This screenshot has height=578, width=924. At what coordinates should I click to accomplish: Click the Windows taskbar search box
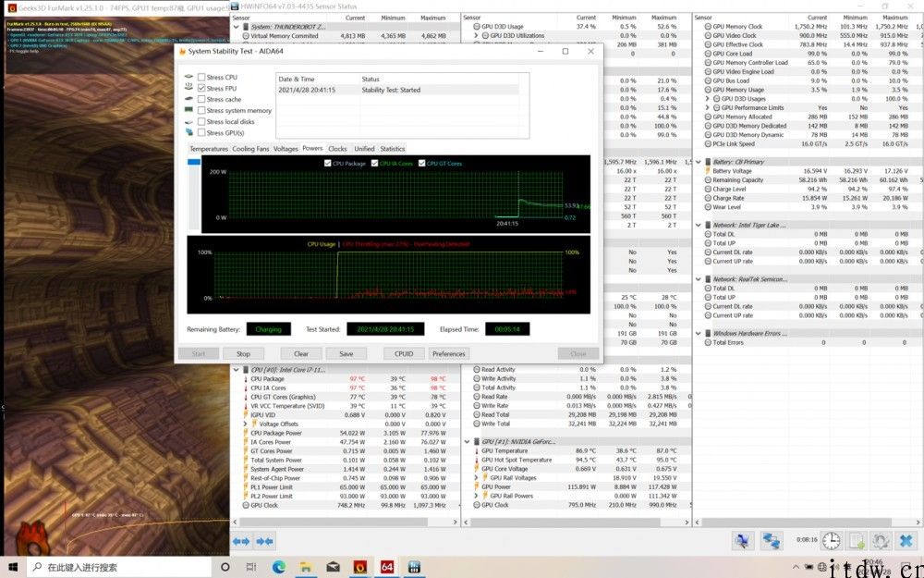click(x=119, y=567)
